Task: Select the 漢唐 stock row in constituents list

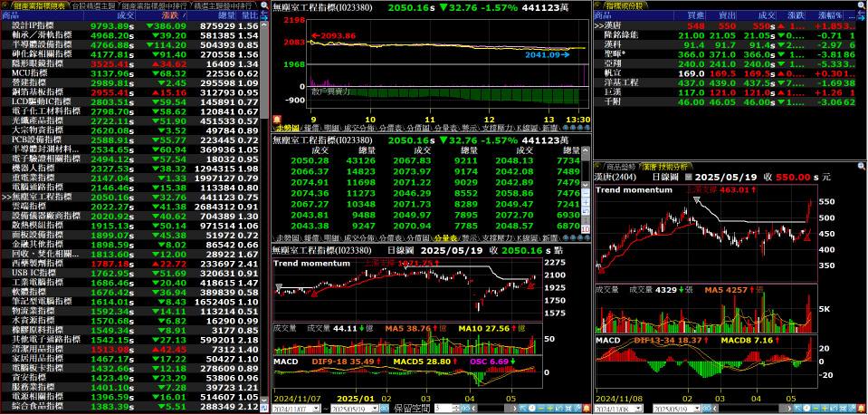Action: coord(725,25)
